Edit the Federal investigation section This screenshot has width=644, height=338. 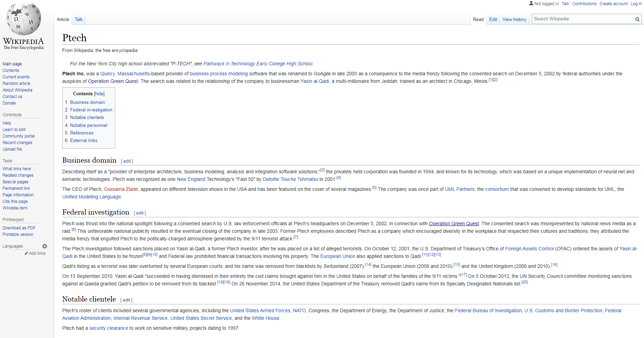pyautogui.click(x=140, y=213)
